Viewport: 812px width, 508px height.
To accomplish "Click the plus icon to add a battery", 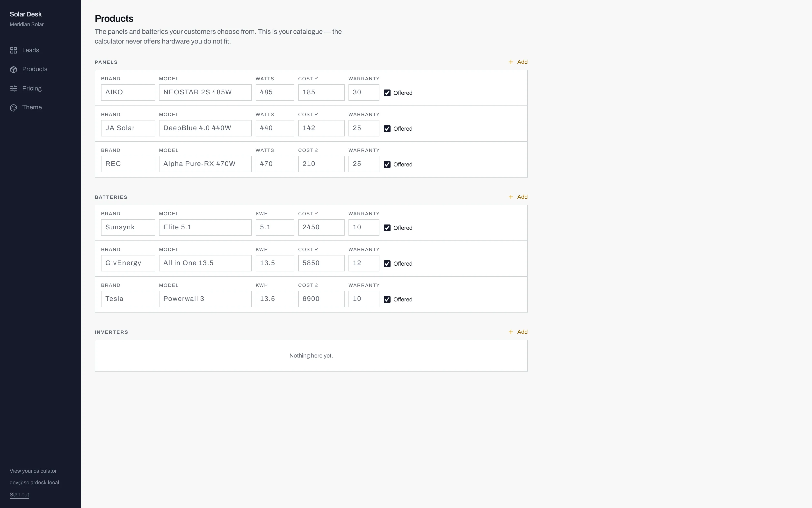I will pos(511,197).
